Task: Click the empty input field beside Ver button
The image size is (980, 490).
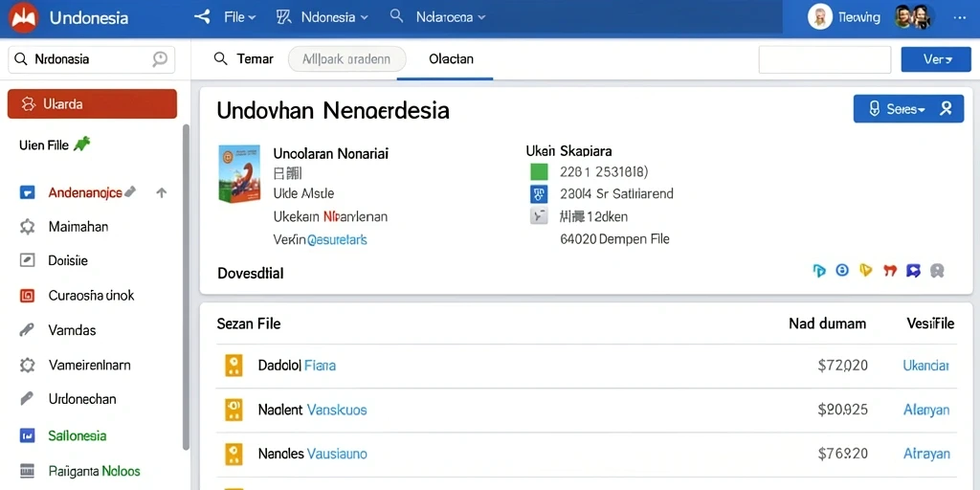Action: click(x=824, y=59)
